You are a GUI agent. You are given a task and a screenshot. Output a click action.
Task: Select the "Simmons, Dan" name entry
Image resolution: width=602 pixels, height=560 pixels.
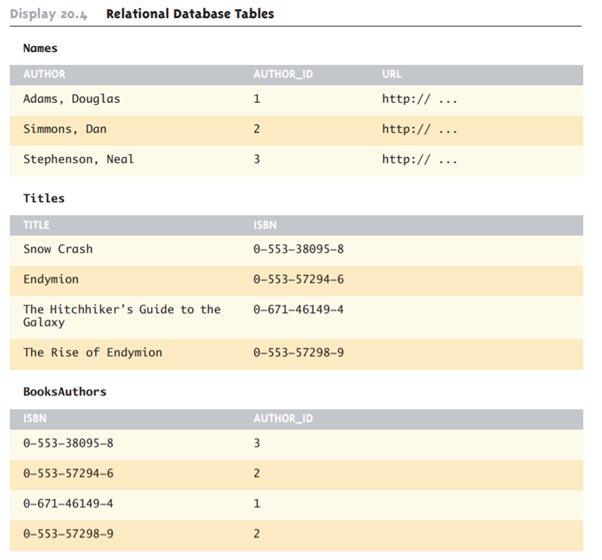[x=65, y=130]
